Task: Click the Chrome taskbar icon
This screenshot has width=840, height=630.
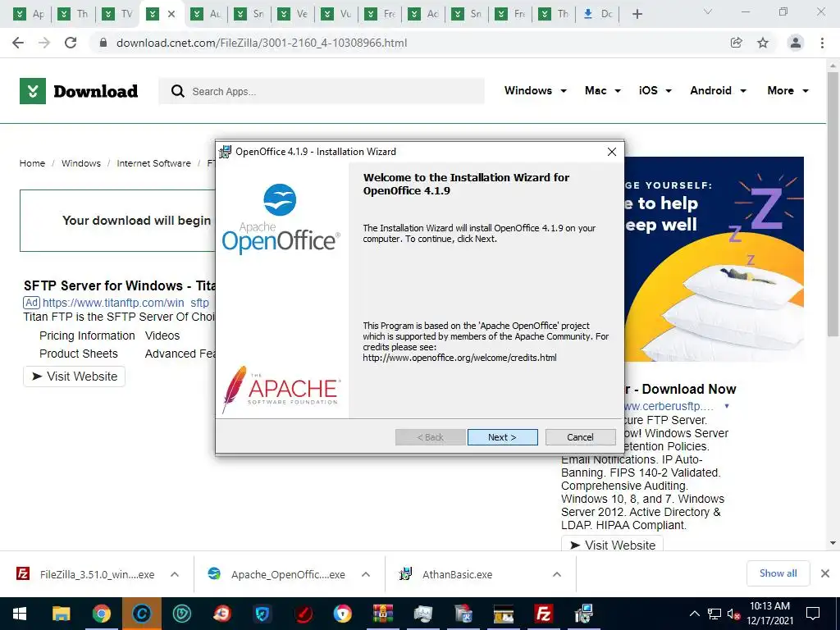Action: (101, 614)
